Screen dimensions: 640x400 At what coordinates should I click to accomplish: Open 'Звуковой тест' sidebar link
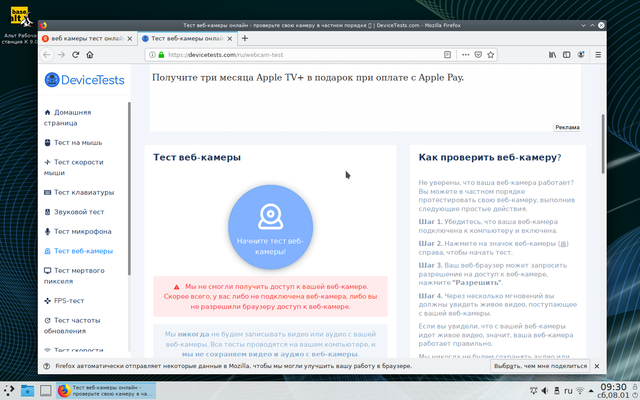coord(74,212)
